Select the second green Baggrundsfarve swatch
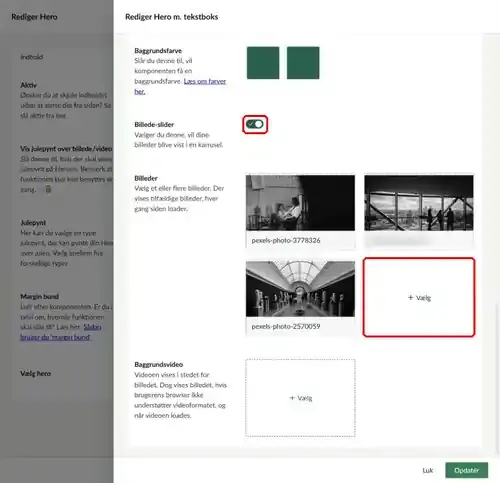The width and height of the screenshot is (500, 483). [x=303, y=63]
